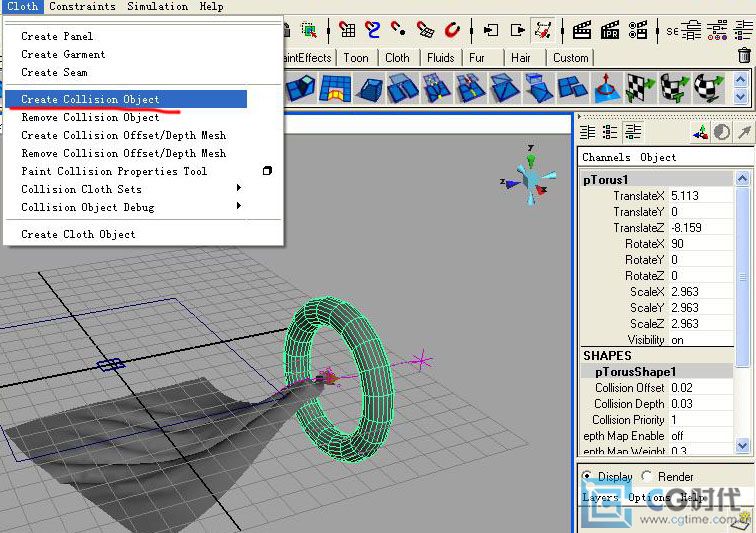Click the Input connections icon in the toolbar

(x=490, y=30)
